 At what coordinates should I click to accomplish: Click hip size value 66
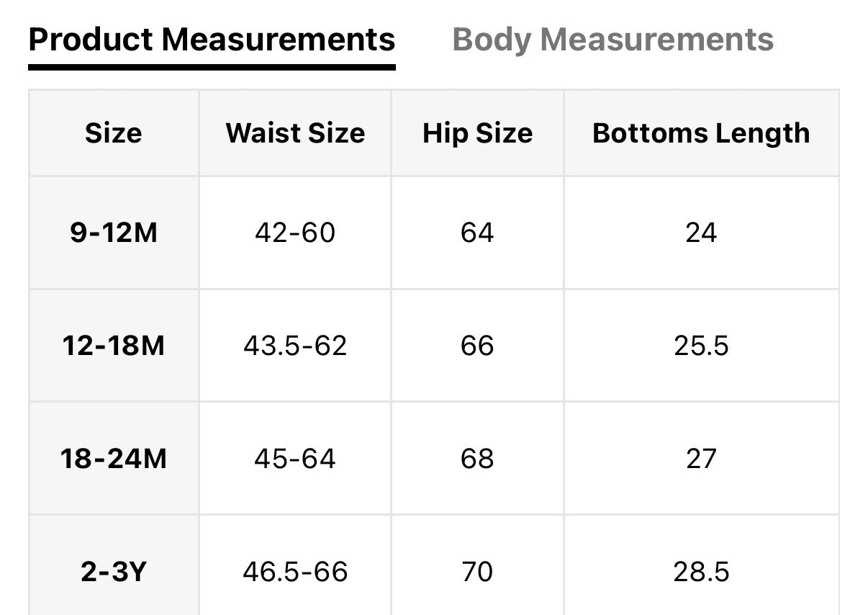[477, 346]
